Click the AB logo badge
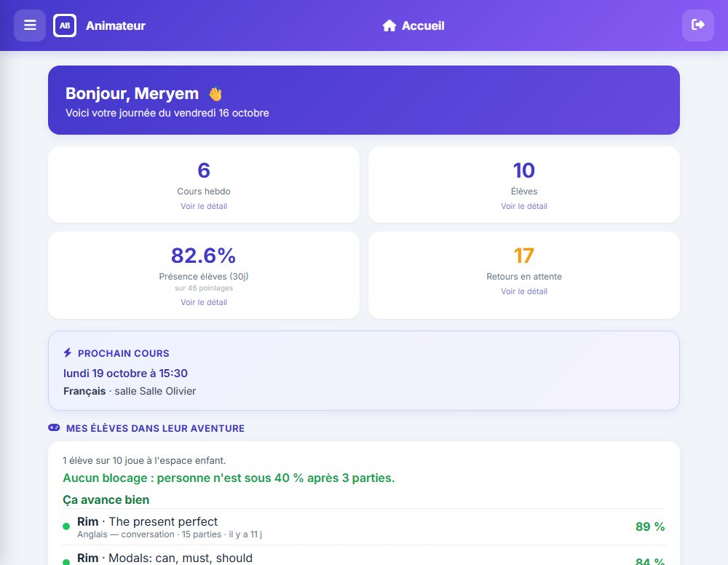The image size is (728, 565). point(65,25)
